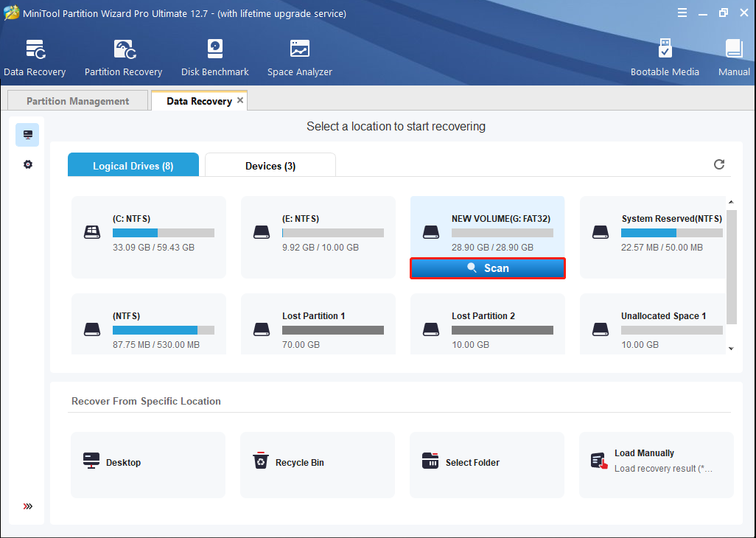Load a recovery result manually

pyautogui.click(x=657, y=465)
